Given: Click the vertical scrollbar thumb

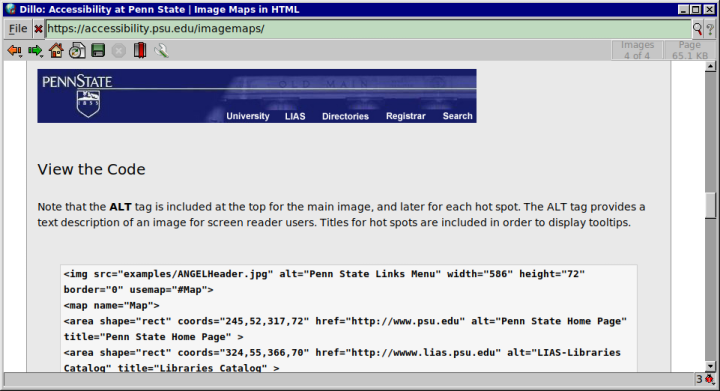Looking at the screenshot, I should [710, 205].
